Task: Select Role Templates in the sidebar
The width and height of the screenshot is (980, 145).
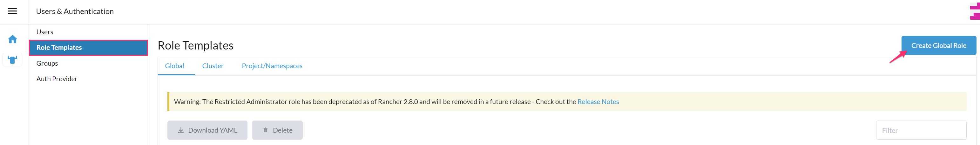Action: 59,48
